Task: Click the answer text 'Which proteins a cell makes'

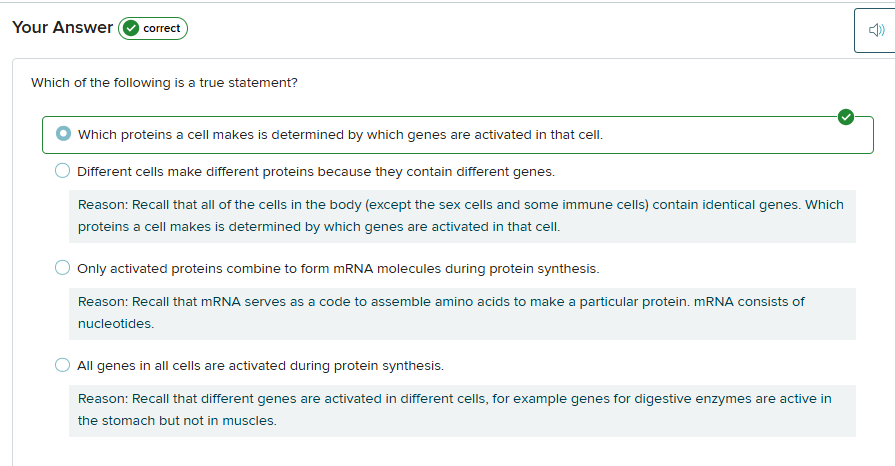Action: pos(340,134)
